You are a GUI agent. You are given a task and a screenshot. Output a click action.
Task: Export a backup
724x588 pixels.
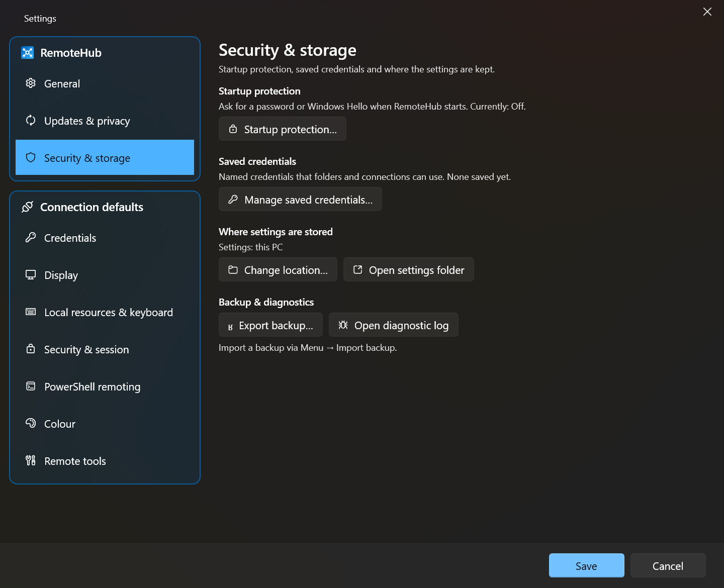click(x=270, y=325)
